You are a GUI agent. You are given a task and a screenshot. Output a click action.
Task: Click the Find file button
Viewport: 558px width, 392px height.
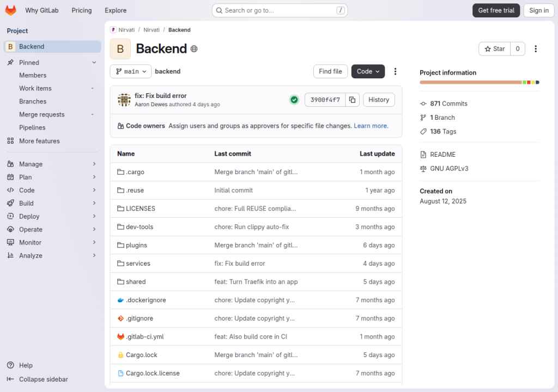[330, 71]
